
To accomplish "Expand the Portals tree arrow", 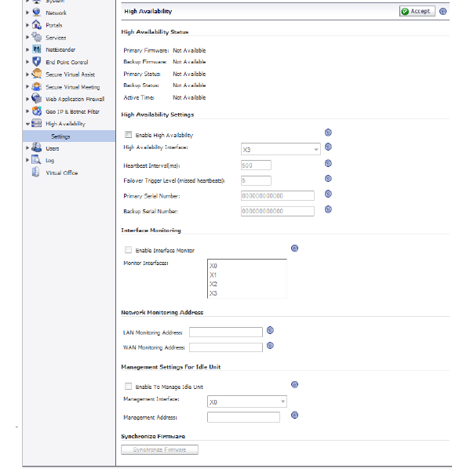I will 27,25.
